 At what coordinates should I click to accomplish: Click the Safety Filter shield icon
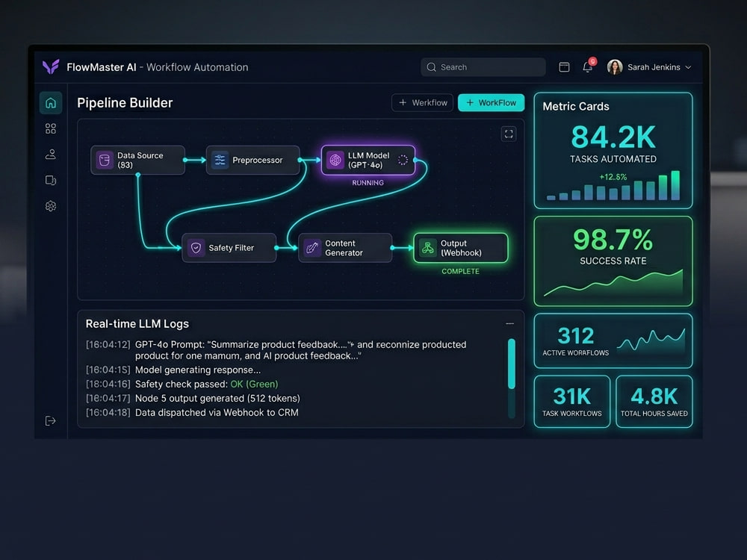coord(196,248)
